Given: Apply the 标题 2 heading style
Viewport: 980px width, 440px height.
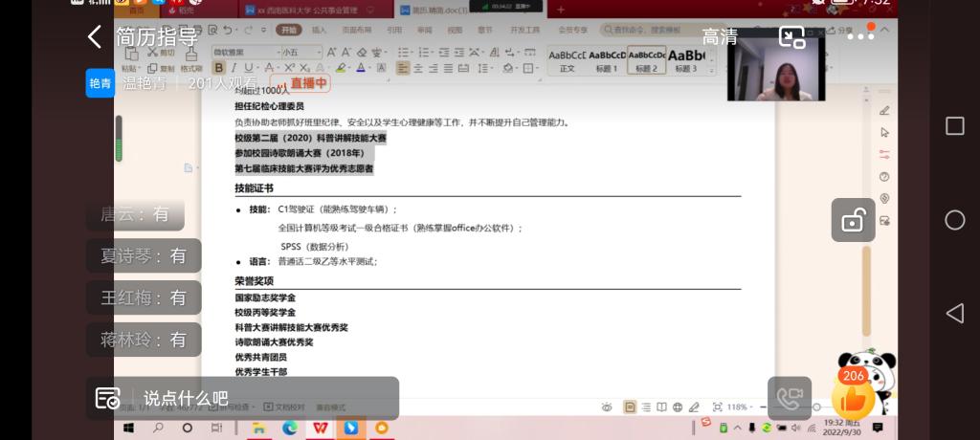Looking at the screenshot, I should (x=647, y=61).
